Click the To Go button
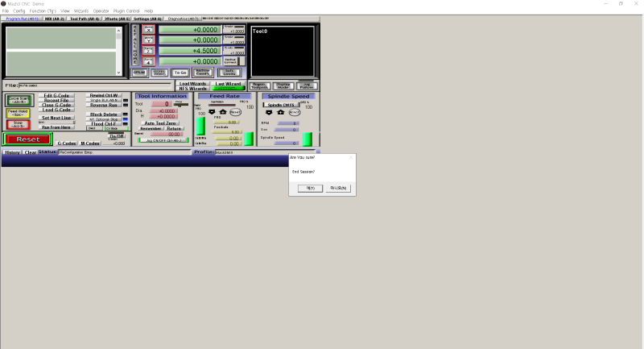 pyautogui.click(x=180, y=73)
